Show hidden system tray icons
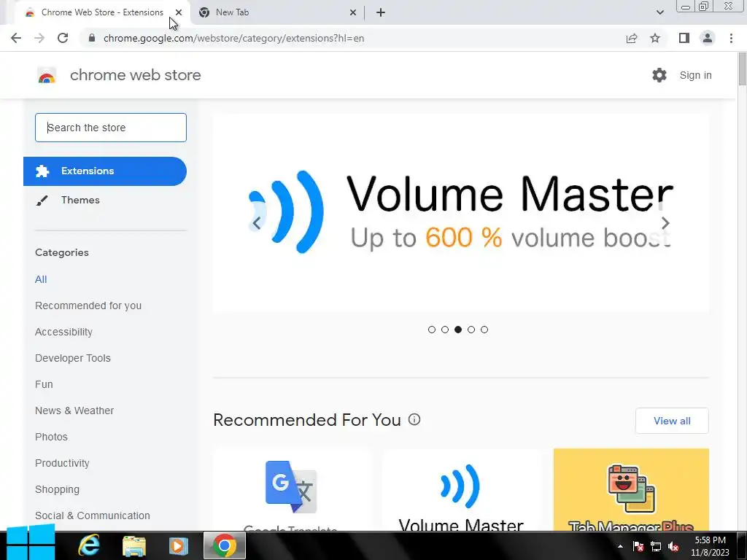Screen dimensions: 747x560 (x=620, y=546)
